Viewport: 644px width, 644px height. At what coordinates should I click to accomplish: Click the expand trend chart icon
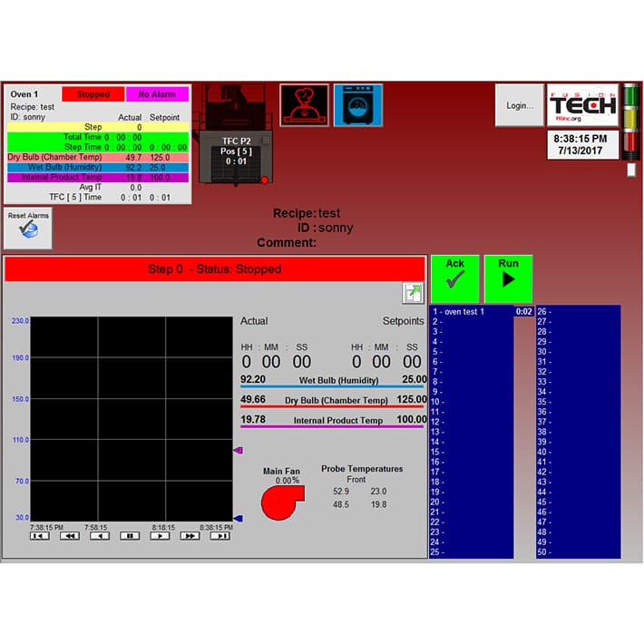click(x=413, y=293)
